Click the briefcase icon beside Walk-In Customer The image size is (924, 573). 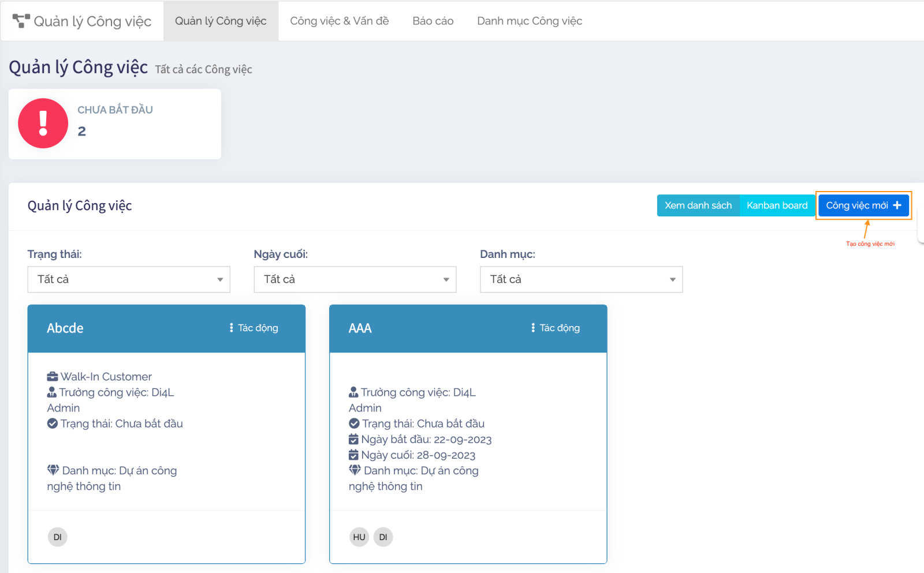tap(53, 377)
